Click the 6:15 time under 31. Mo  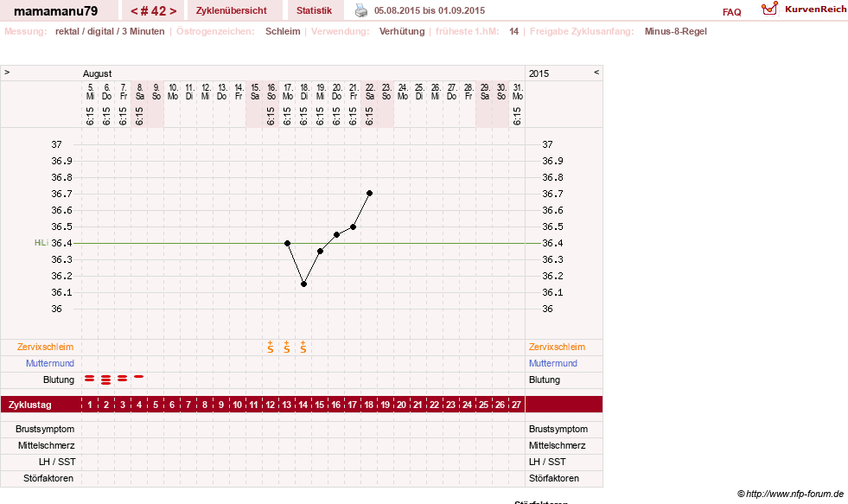point(518,116)
